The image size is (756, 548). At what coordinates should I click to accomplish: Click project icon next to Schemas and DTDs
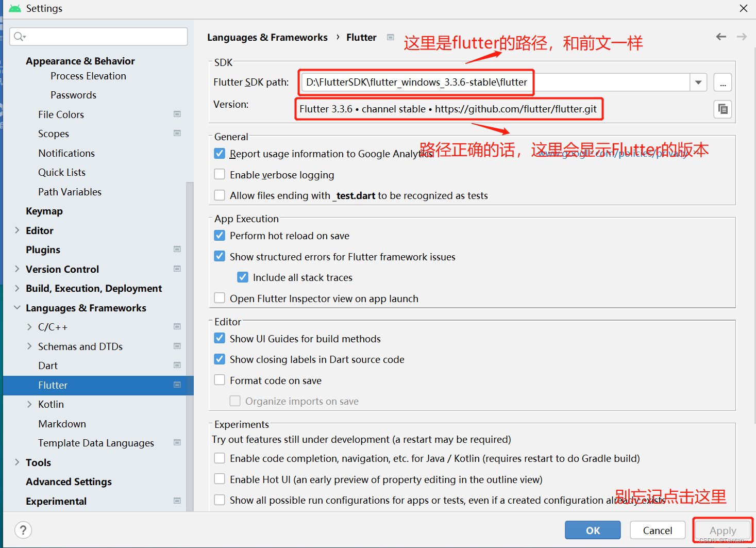click(177, 346)
